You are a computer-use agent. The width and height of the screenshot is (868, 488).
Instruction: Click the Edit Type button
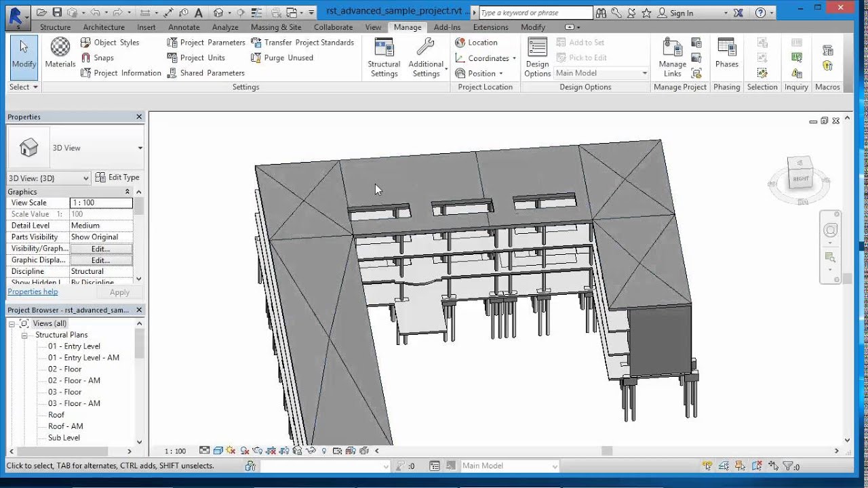point(117,178)
